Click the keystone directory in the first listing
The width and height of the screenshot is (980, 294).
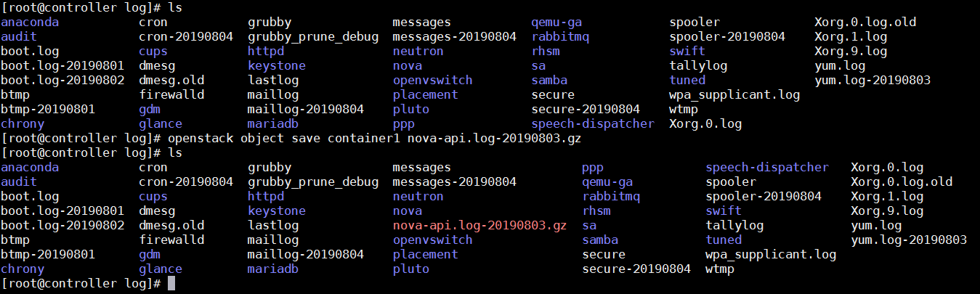pos(277,66)
